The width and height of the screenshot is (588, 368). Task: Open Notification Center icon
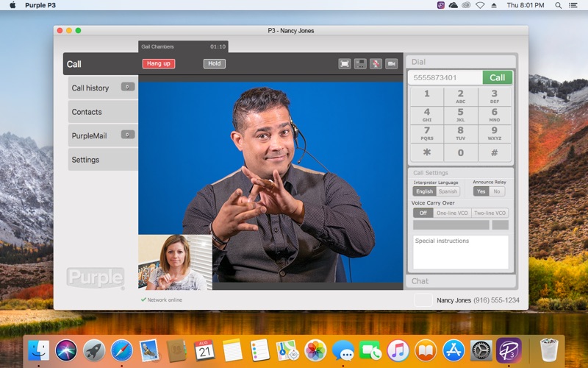point(573,5)
